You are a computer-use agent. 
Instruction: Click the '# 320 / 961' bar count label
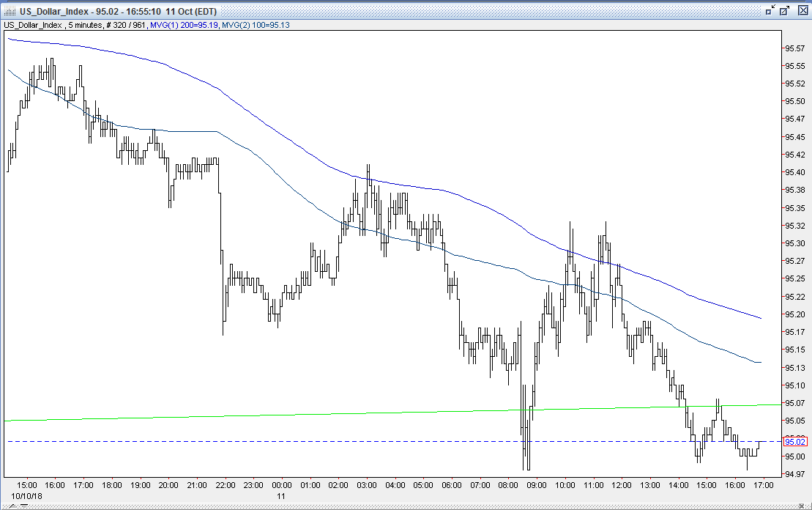(x=125, y=25)
